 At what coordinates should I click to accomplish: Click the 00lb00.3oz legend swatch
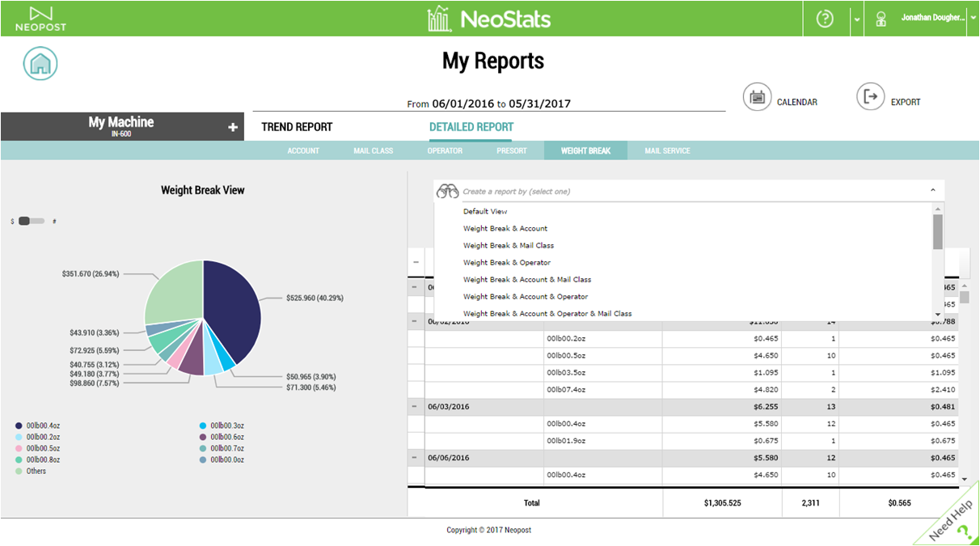tap(203, 425)
